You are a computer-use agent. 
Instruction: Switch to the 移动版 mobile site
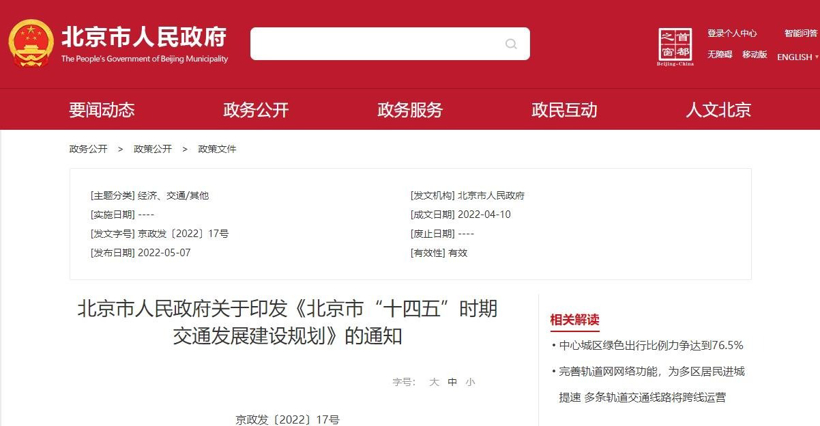754,54
